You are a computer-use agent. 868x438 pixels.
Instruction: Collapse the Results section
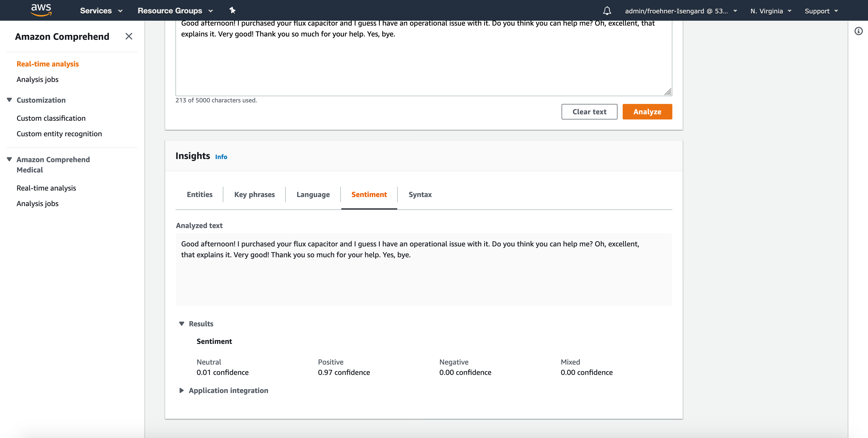tap(182, 324)
